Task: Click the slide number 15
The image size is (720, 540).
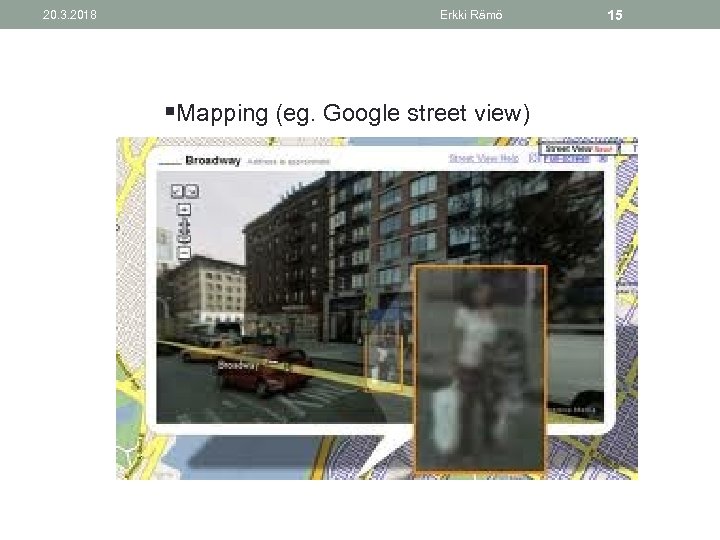Action: pos(615,15)
